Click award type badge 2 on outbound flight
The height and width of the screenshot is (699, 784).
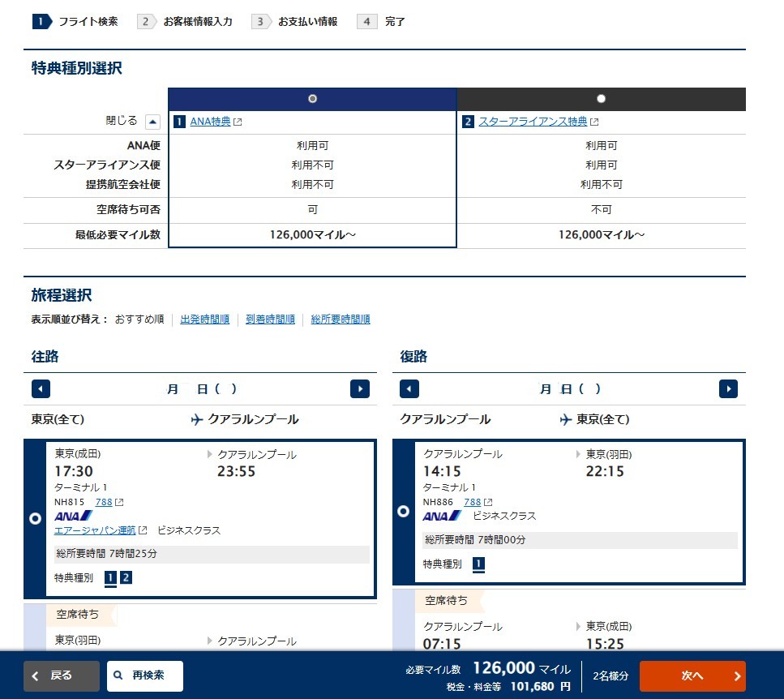coord(126,578)
